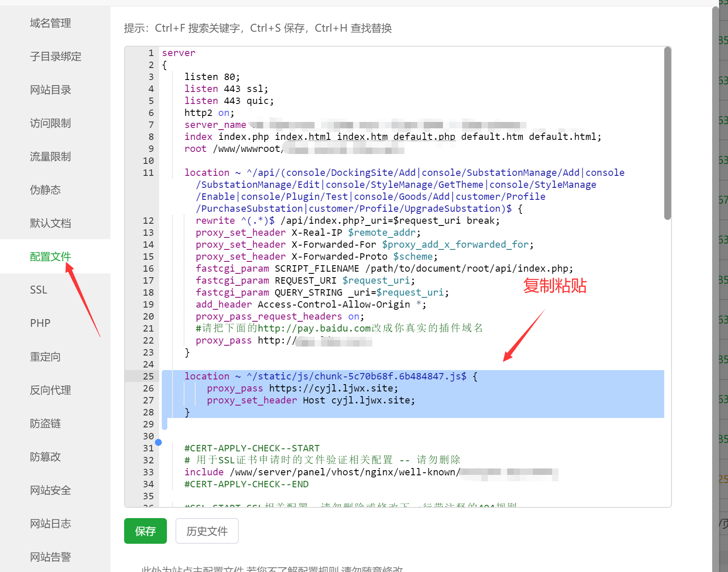The height and width of the screenshot is (572, 728).
Task: Open the SSL settings tab
Action: [x=39, y=290]
